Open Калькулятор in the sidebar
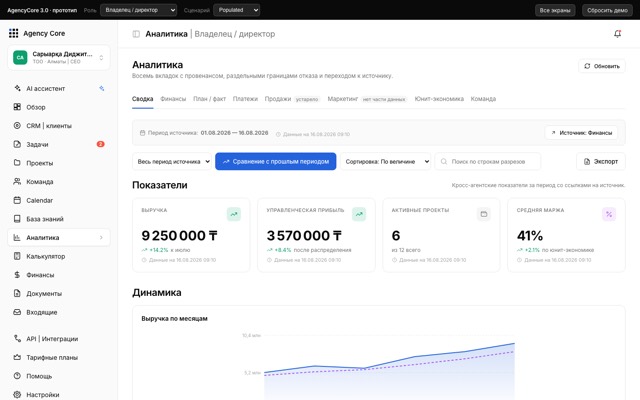640x400 pixels. coord(59,256)
